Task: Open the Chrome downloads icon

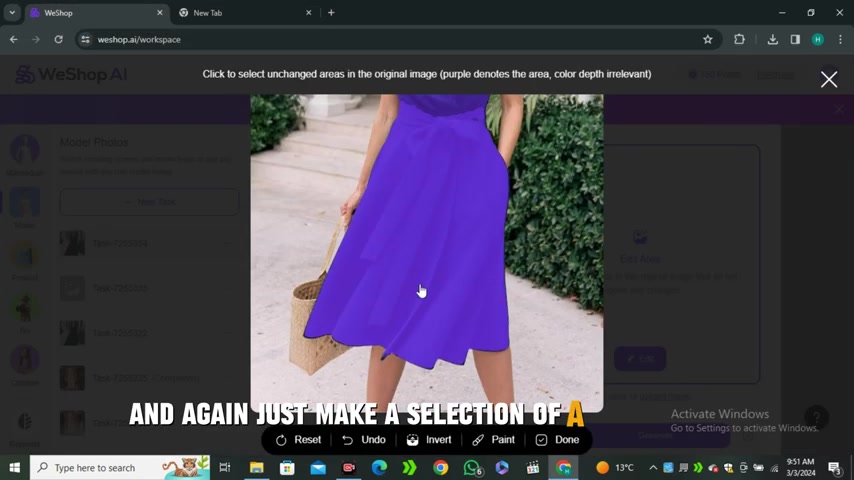Action: 772,39
